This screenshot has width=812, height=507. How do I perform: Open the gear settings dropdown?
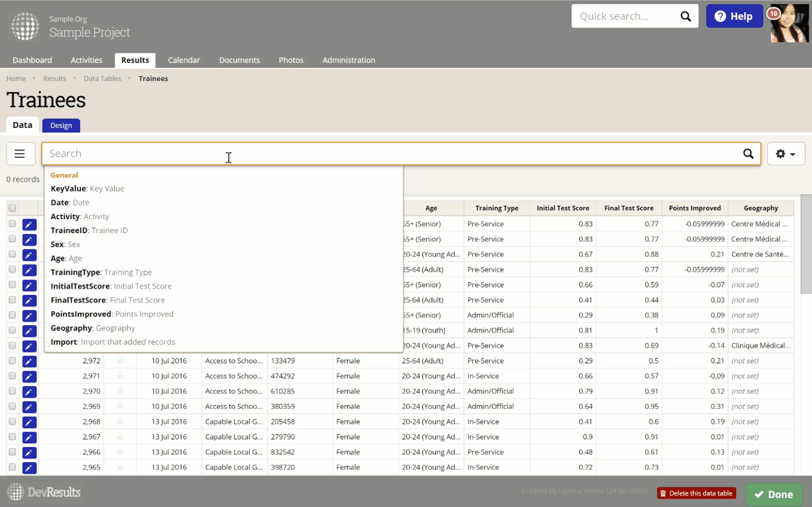pyautogui.click(x=785, y=154)
